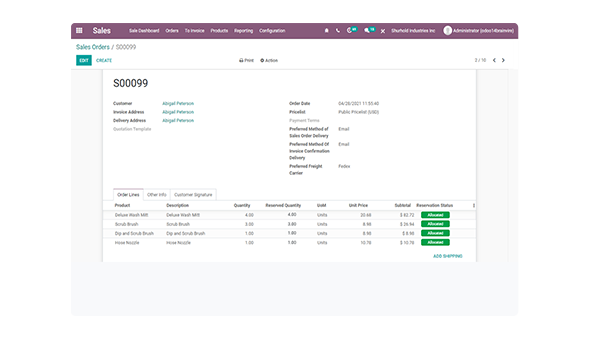
Task: Click the S00099 order title
Action: (131, 83)
